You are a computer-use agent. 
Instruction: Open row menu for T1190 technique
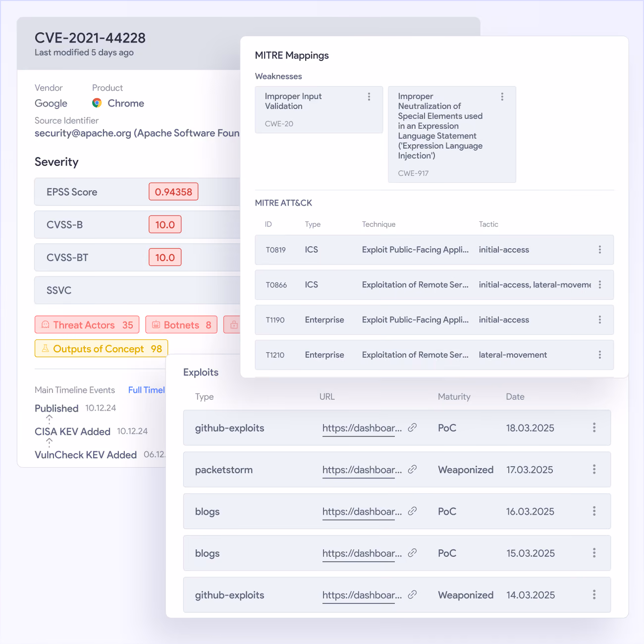click(599, 320)
